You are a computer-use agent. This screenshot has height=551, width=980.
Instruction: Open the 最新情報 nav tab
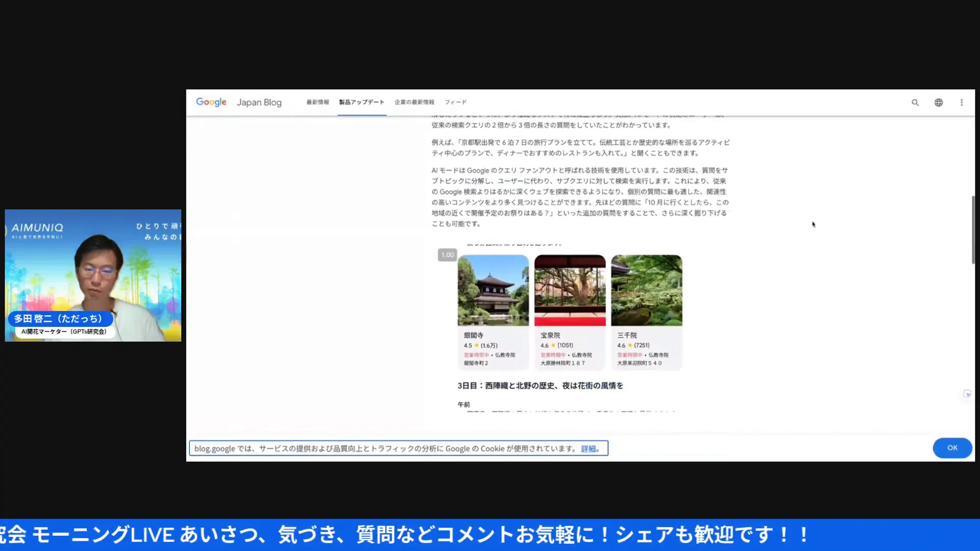(x=317, y=102)
